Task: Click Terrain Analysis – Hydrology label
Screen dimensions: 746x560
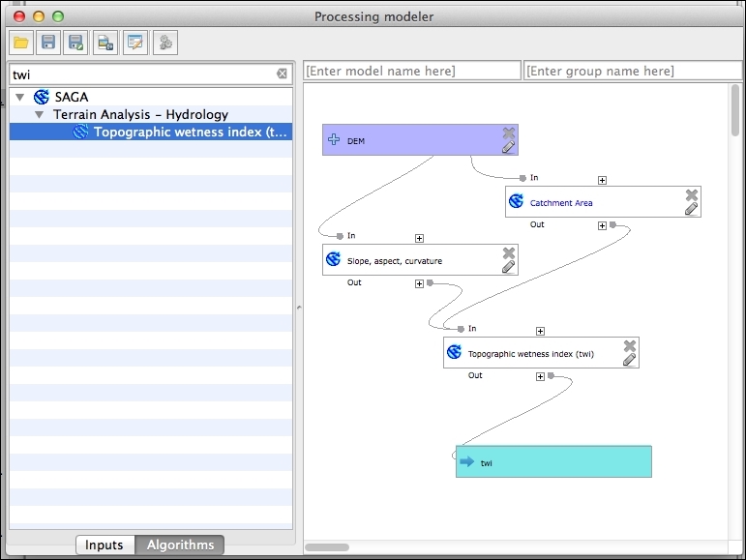Action: tap(141, 114)
